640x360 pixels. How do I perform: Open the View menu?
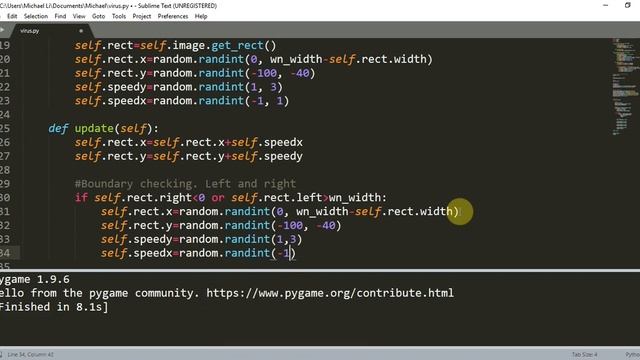[79, 16]
